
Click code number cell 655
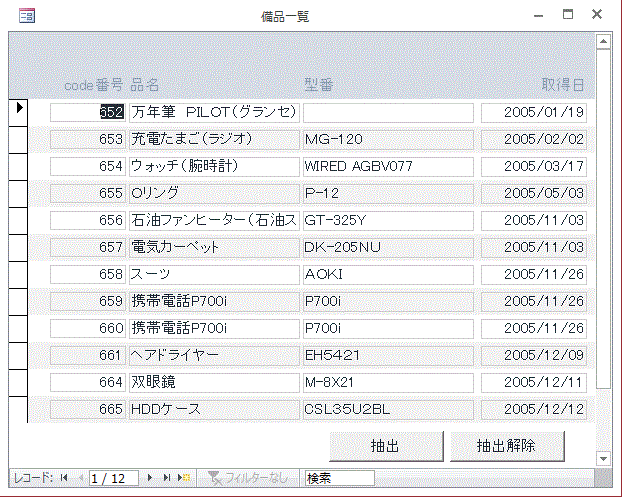pyautogui.click(x=88, y=193)
